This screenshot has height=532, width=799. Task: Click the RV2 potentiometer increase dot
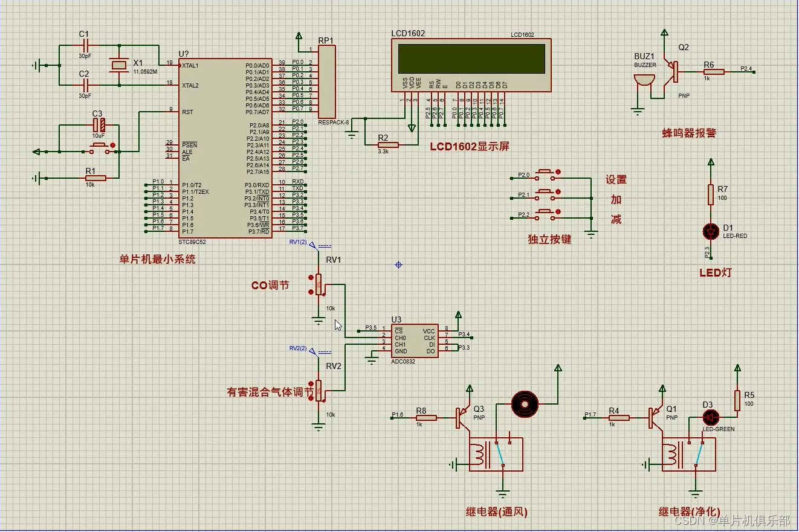[x=311, y=384]
